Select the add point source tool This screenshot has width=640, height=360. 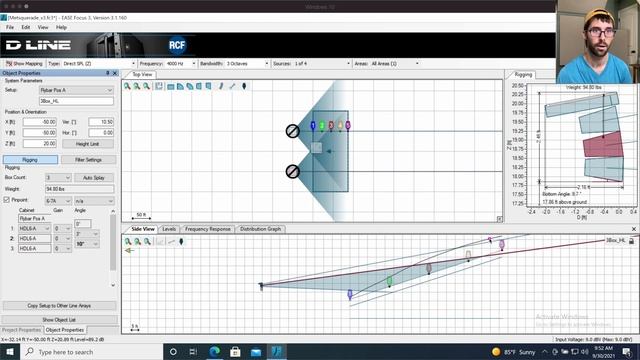pos(232,86)
